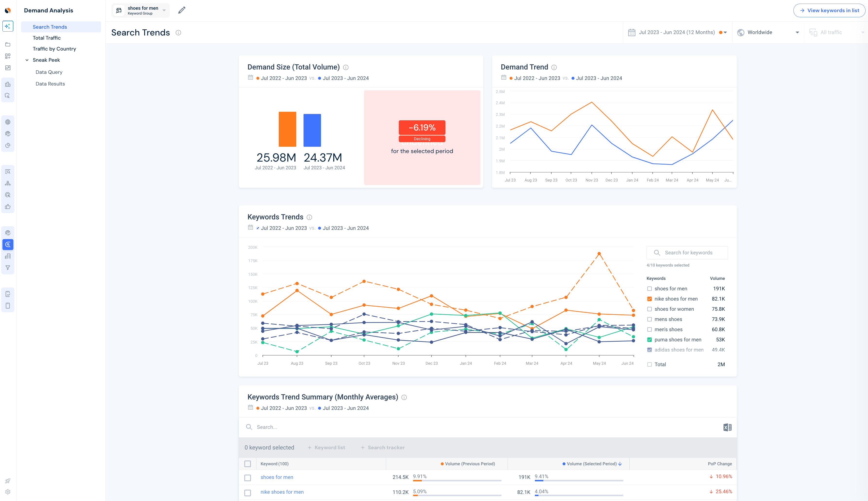The width and height of the screenshot is (868, 501).
Task: Click the keyword group edit pencil icon
Action: pyautogui.click(x=182, y=10)
